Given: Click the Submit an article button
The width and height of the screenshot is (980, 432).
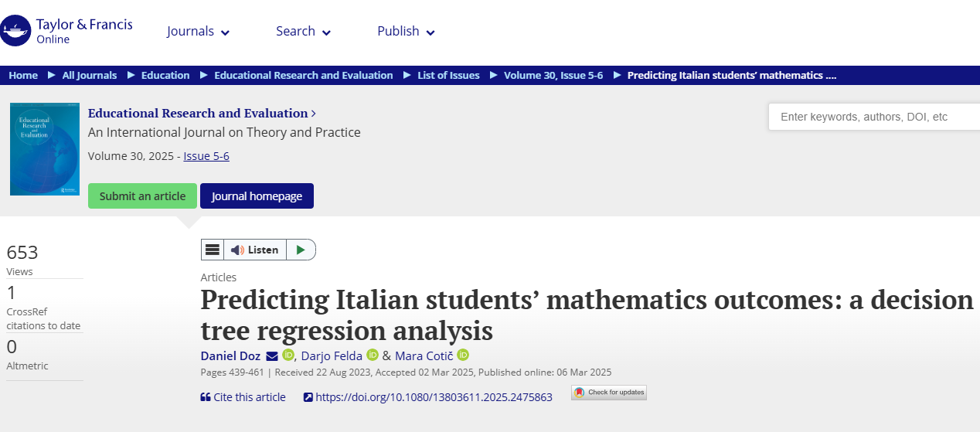Looking at the screenshot, I should pyautogui.click(x=142, y=196).
